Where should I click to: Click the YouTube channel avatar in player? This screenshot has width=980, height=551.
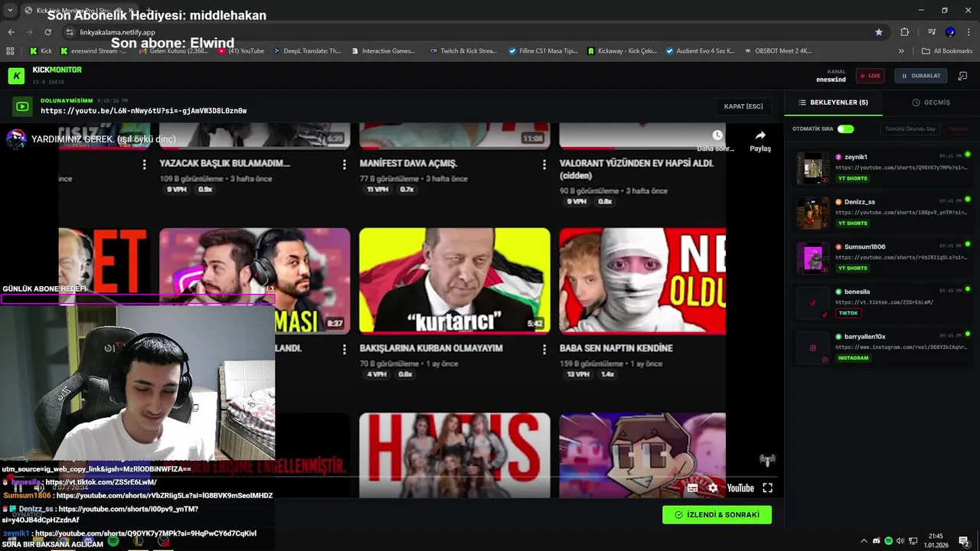click(16, 139)
